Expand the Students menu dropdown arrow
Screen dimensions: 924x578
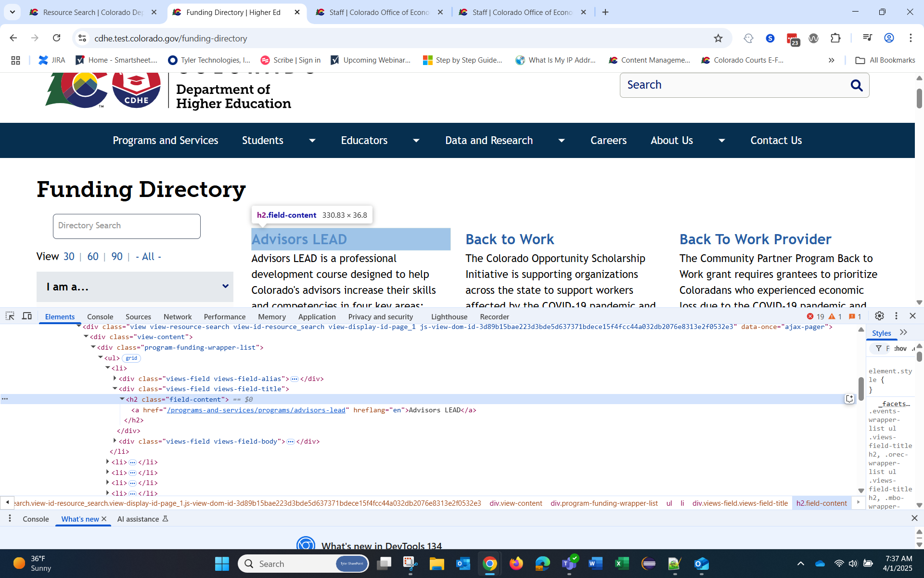[x=312, y=141]
